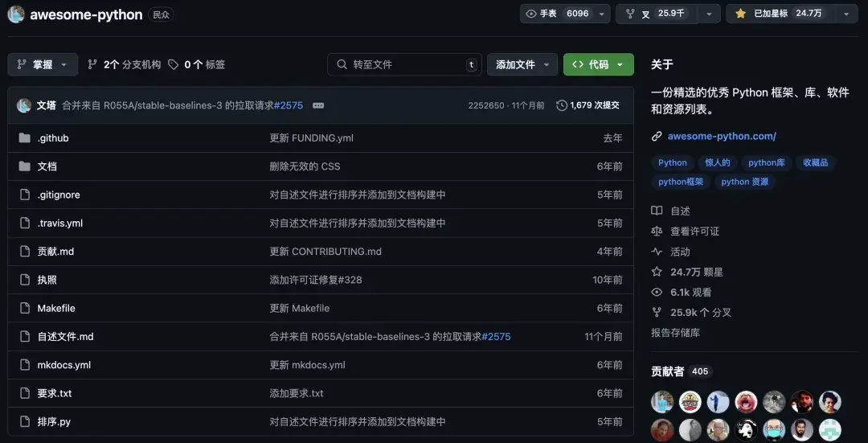
Task: Click the Makefile file icon
Action: [24, 309]
